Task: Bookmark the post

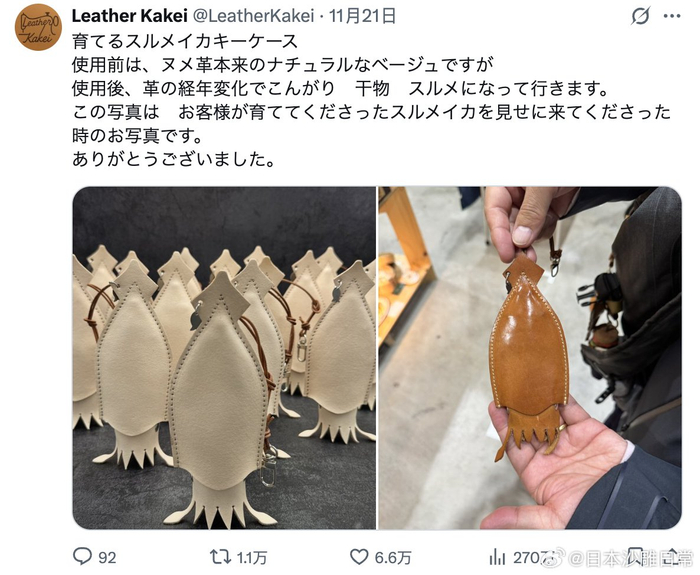Action: pyautogui.click(x=635, y=556)
